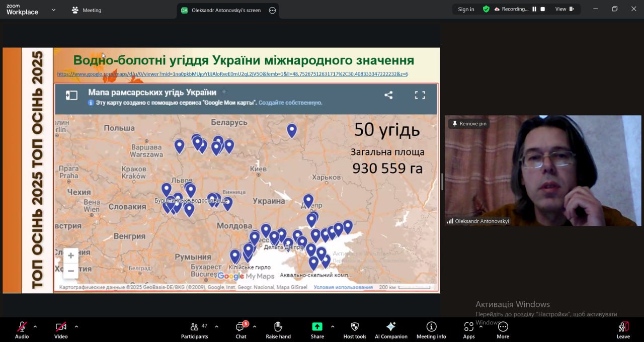Expand video options chevron next to Video
Viewport: 644px width, 342px height.
76,326
